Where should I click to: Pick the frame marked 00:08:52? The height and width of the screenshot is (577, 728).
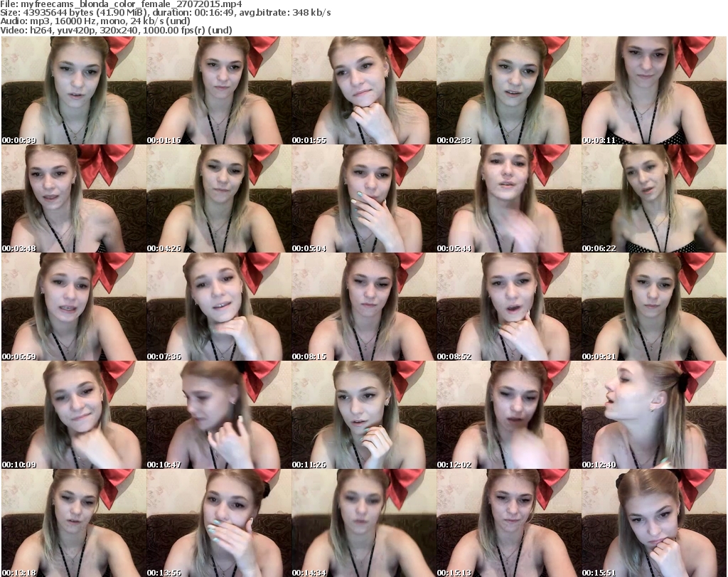(x=509, y=307)
